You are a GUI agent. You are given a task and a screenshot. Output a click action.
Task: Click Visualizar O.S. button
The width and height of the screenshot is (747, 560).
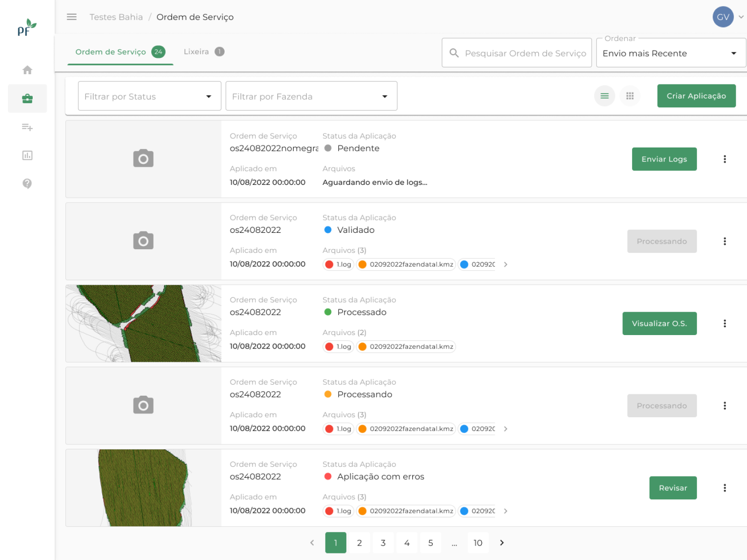[x=659, y=323]
